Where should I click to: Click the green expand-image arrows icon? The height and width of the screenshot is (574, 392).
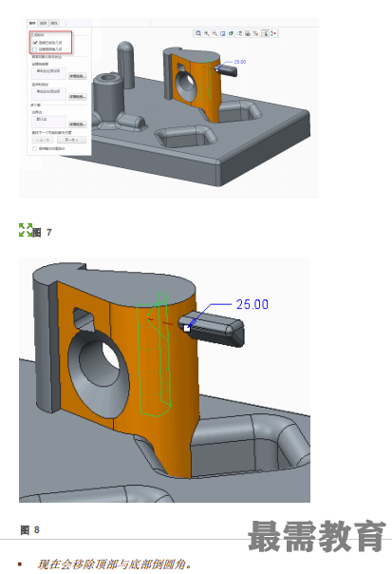(x=26, y=230)
